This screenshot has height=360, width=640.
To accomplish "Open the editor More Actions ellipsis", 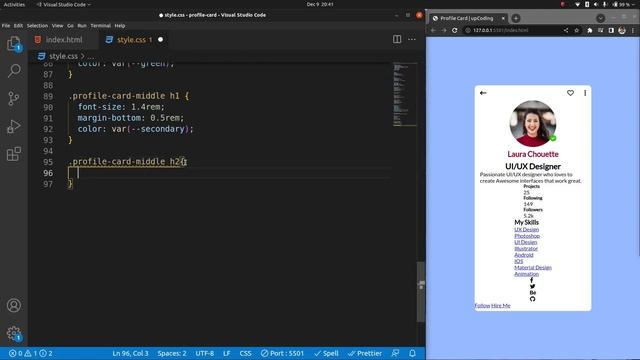I will (x=411, y=40).
